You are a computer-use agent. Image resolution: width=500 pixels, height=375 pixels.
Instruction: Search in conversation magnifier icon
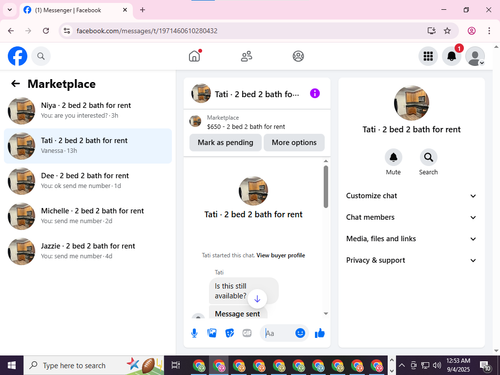coord(428,157)
